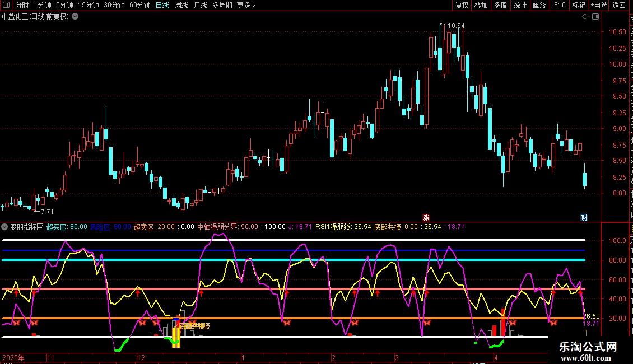Open the 多股 multi-stock view
Screen dimensions: 633x364
[501, 5]
